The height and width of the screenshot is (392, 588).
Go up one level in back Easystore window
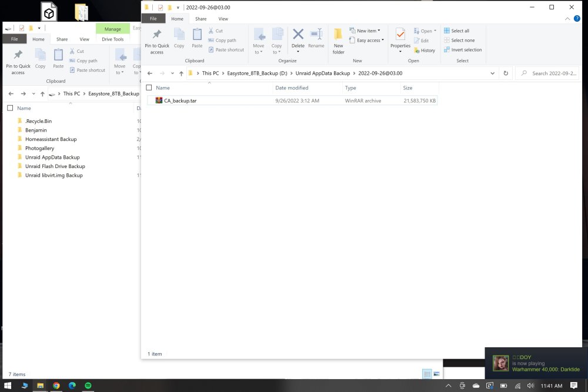pyautogui.click(x=42, y=93)
